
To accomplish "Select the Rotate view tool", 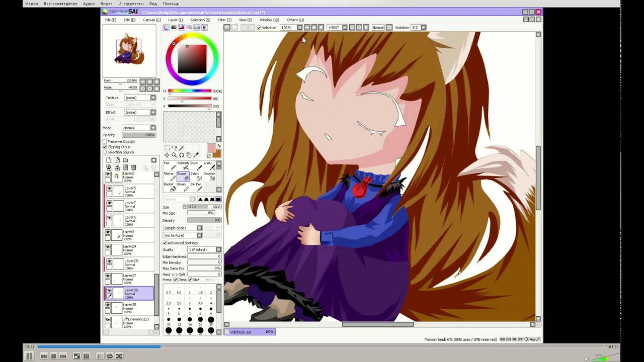I will (182, 155).
